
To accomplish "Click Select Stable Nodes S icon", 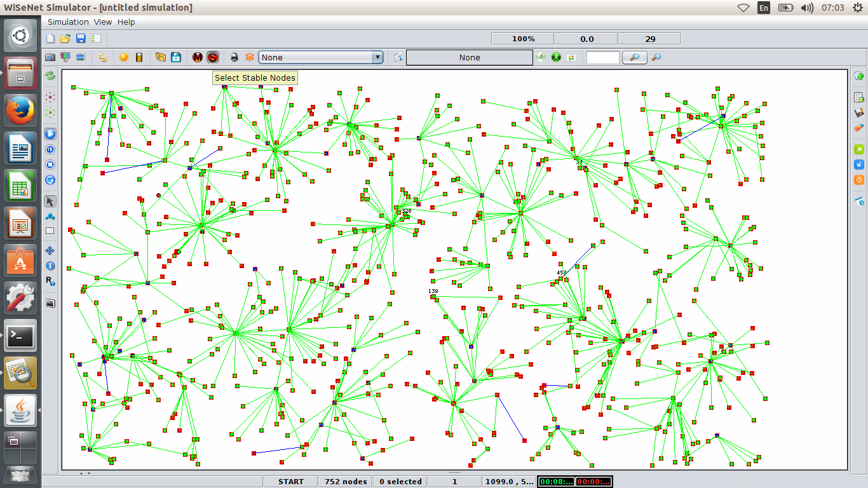I will (213, 57).
